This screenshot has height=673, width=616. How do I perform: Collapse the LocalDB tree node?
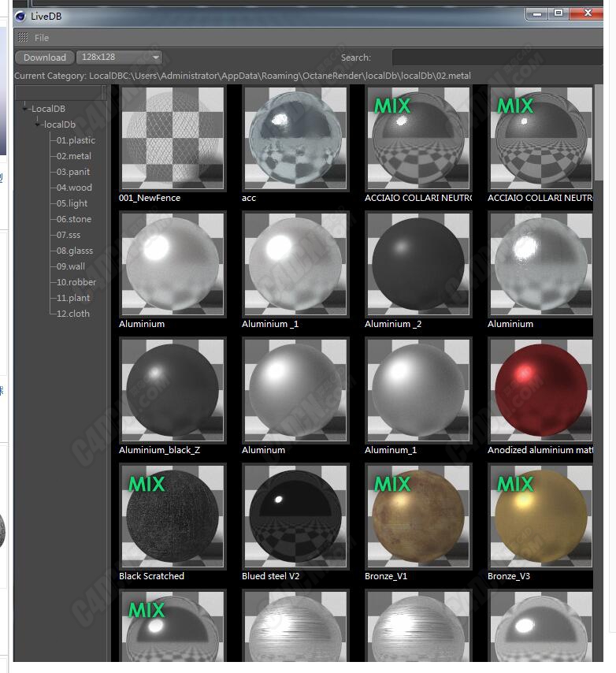25,109
